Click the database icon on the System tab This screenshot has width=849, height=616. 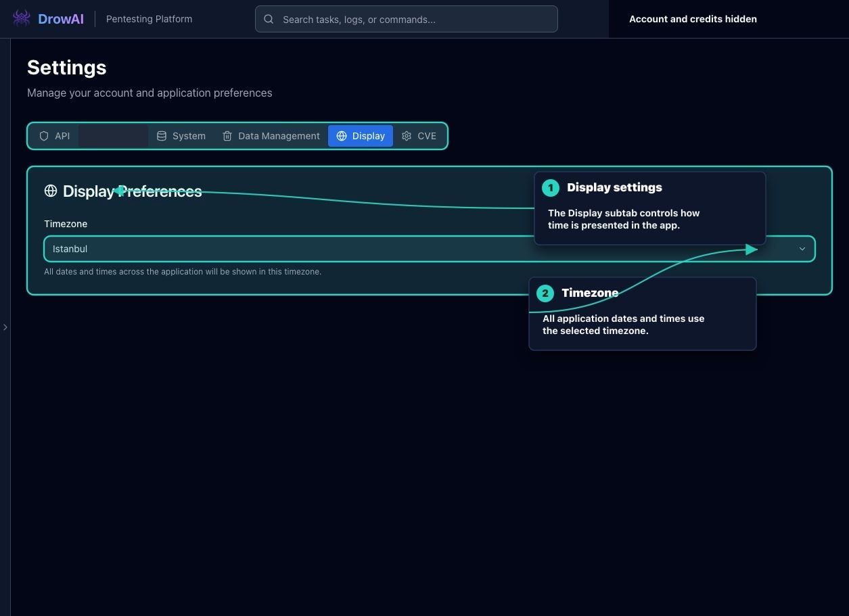(162, 136)
